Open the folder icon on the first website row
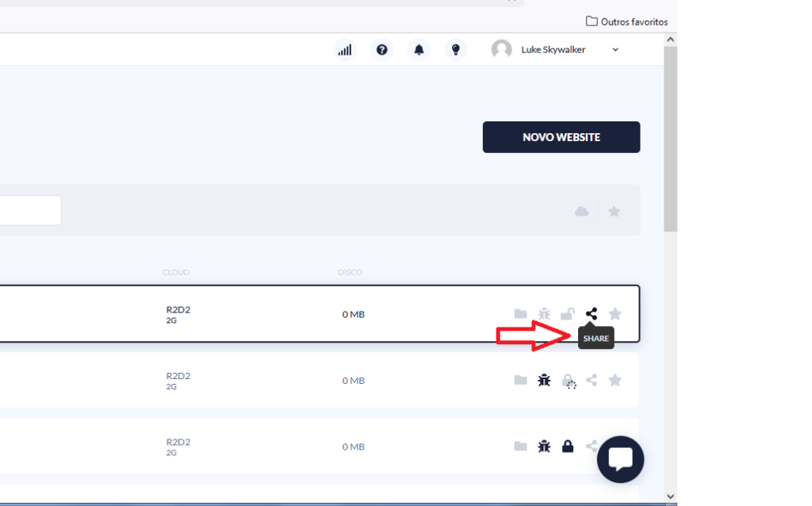Screen dimensions: 812x506 click(520, 314)
